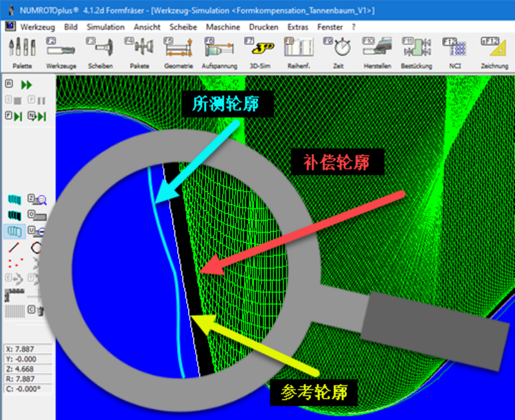The image size is (515, 420).
Task: Expand the Fenster menu
Action: coord(330,27)
